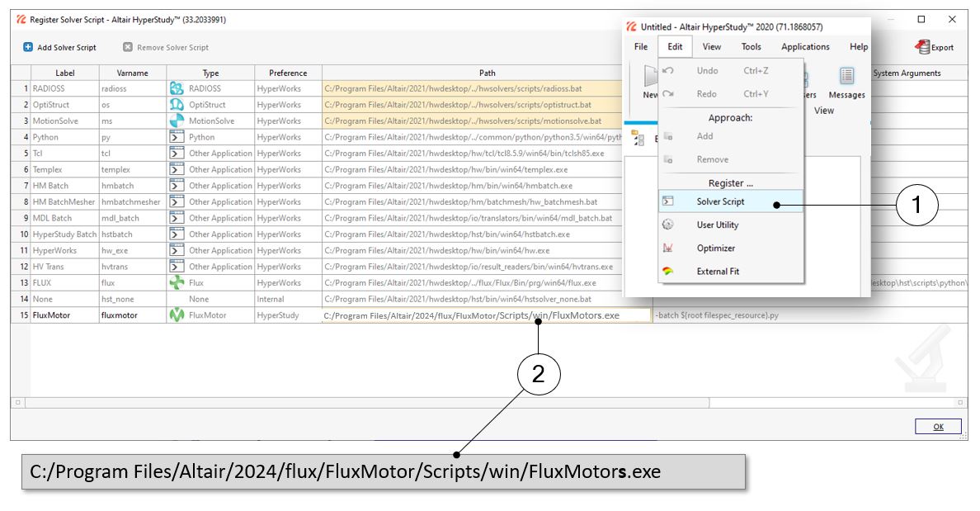The image size is (980, 511).
Task: Click the OptiStruct type icon in row 2
Action: pos(176,105)
